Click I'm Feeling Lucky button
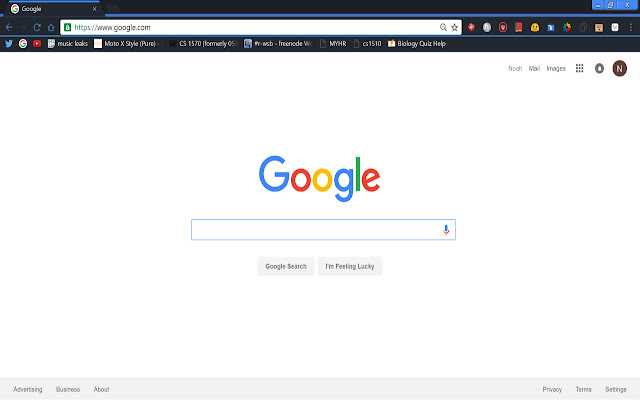 pos(350,266)
